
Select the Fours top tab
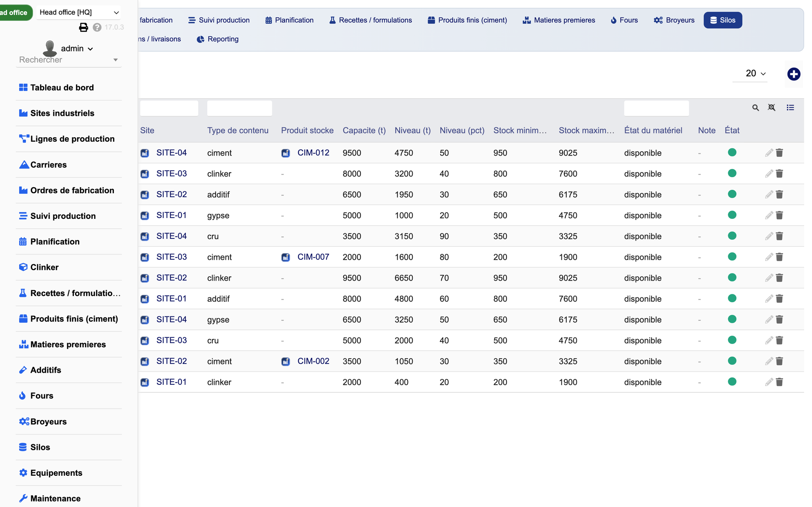click(x=624, y=20)
